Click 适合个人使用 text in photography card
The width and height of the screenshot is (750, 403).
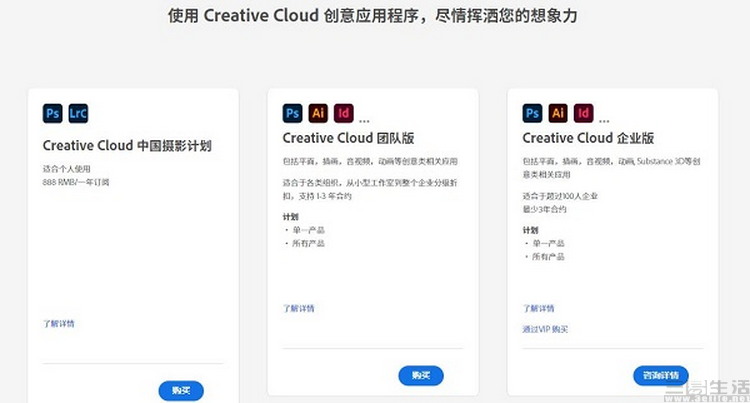[x=66, y=169]
